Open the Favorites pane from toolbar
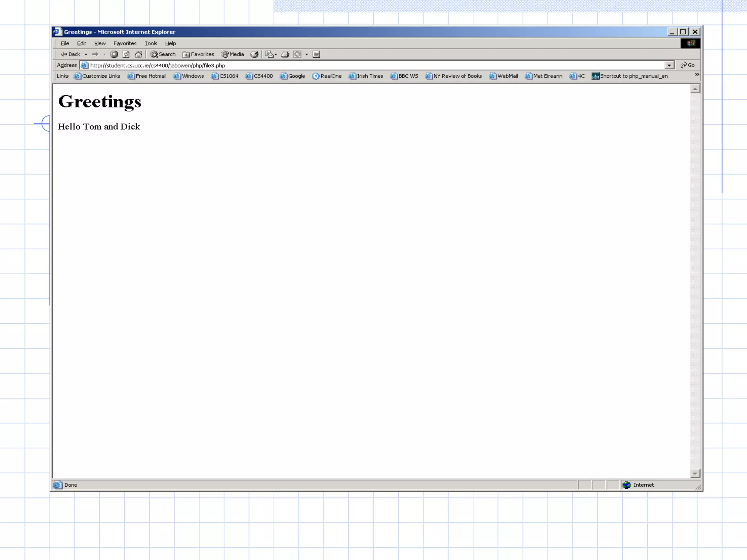747x560 pixels. 198,54
